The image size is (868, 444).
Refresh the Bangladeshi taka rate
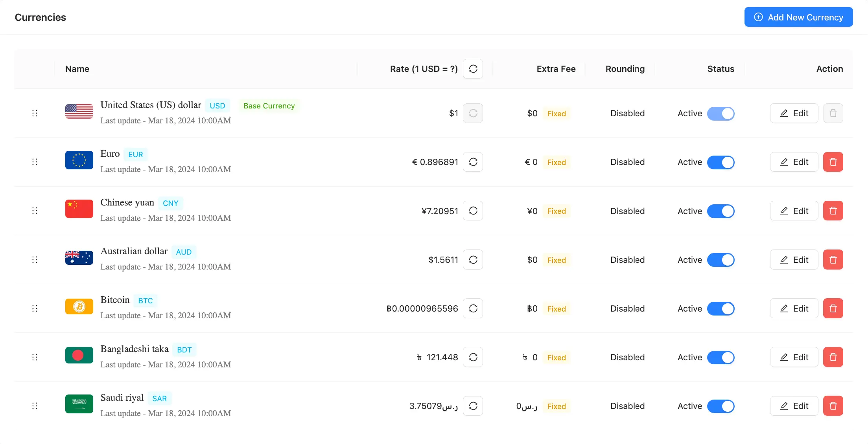[x=473, y=357]
